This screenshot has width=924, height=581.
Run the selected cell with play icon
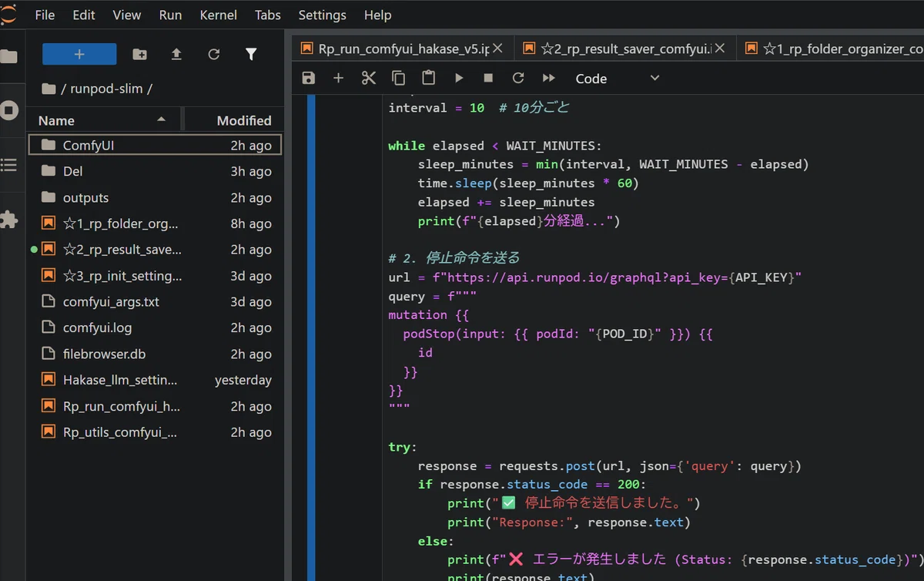[x=458, y=78]
